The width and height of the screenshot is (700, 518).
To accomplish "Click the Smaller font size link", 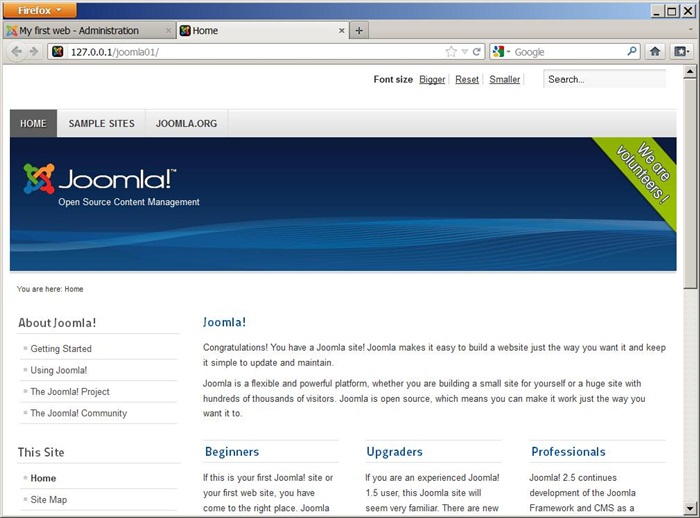I will 504,79.
